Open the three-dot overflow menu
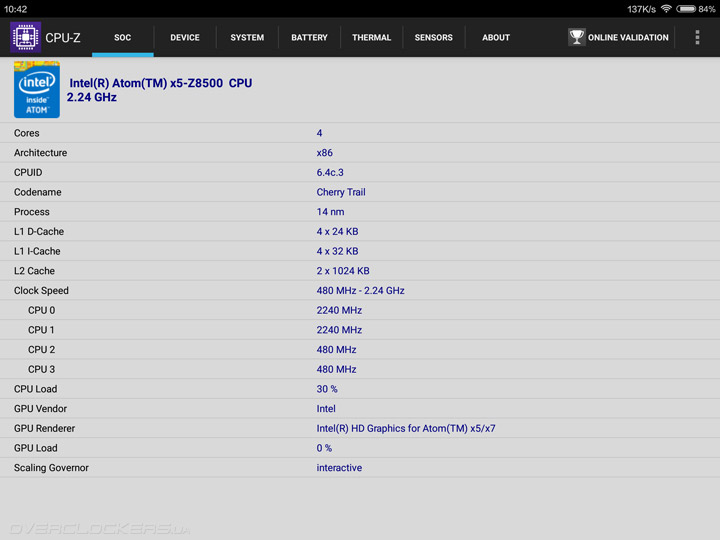 697,37
